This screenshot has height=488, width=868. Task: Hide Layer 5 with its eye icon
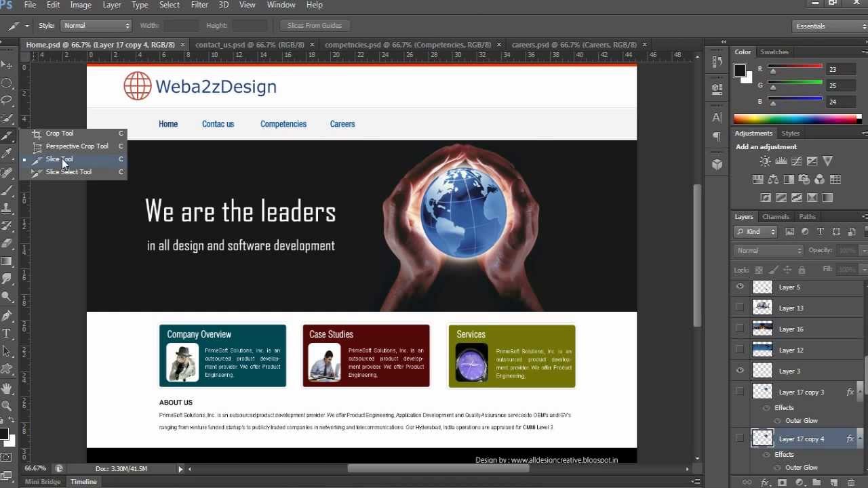pyautogui.click(x=740, y=287)
